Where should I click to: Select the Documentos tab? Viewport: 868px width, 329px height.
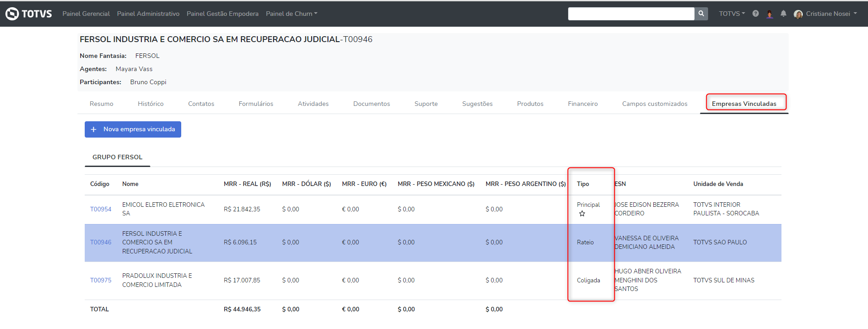tap(371, 104)
